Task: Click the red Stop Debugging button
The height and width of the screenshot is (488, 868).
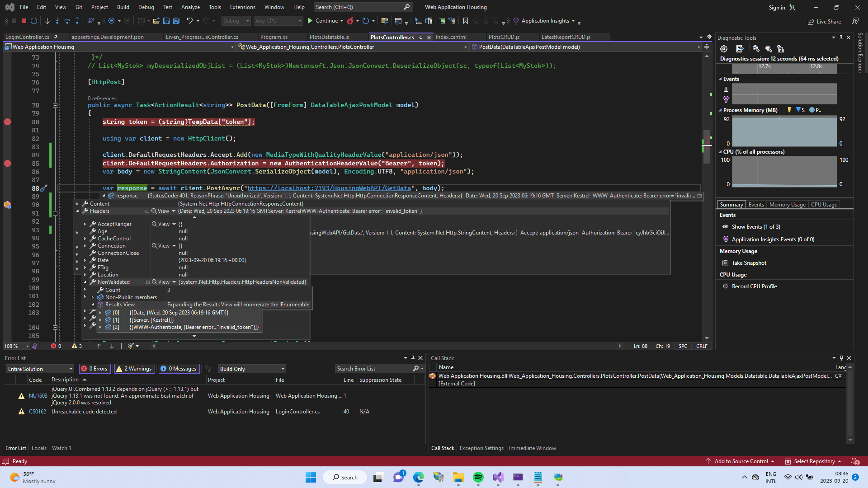Action: [x=24, y=21]
